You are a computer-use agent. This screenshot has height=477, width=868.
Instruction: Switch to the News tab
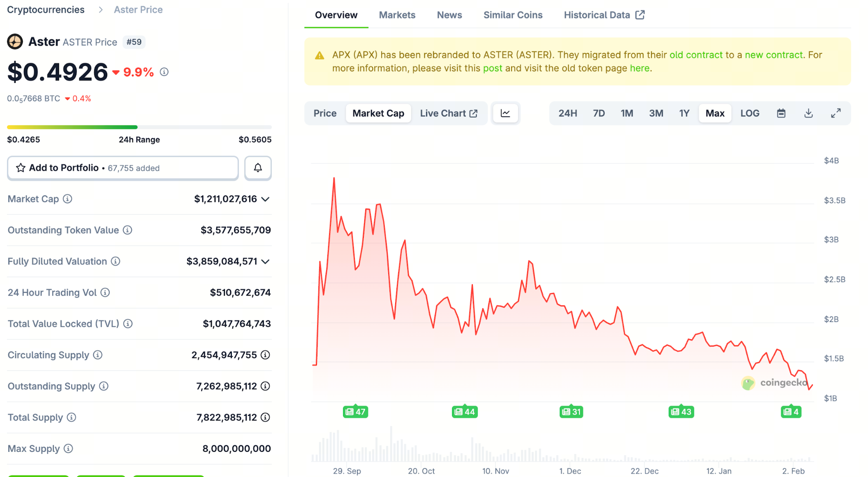449,14
